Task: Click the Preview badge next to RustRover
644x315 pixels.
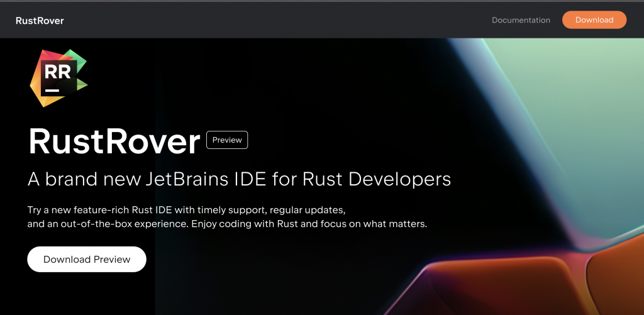Action: point(226,140)
